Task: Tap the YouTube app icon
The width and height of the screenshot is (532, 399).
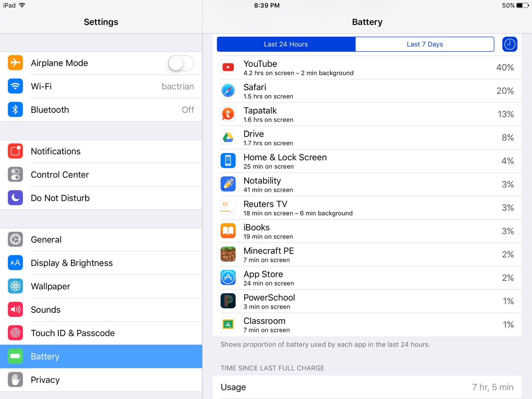Action: pos(228,68)
